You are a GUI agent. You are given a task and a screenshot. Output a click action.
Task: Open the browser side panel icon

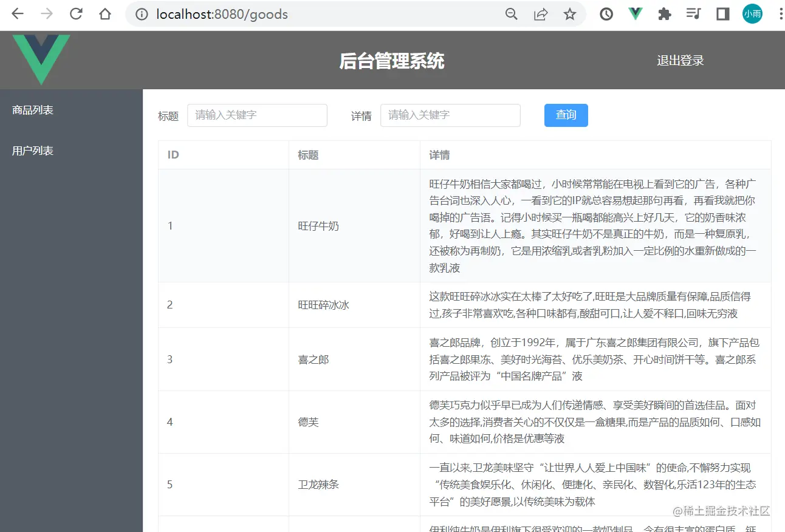tap(722, 13)
